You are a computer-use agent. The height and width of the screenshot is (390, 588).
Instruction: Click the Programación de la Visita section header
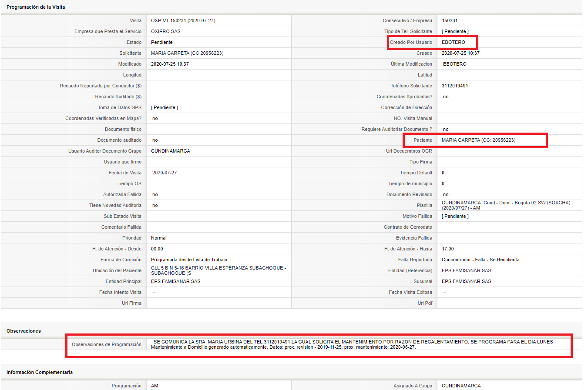(36, 7)
